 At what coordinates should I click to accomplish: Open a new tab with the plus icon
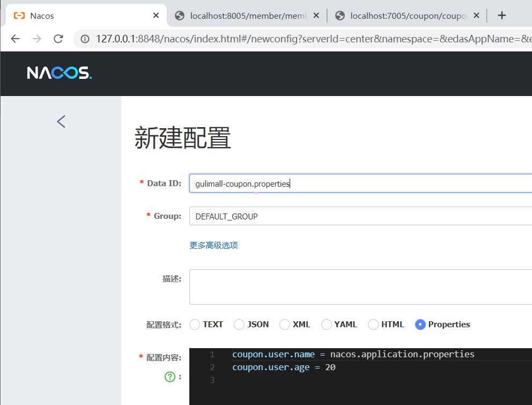click(x=502, y=15)
